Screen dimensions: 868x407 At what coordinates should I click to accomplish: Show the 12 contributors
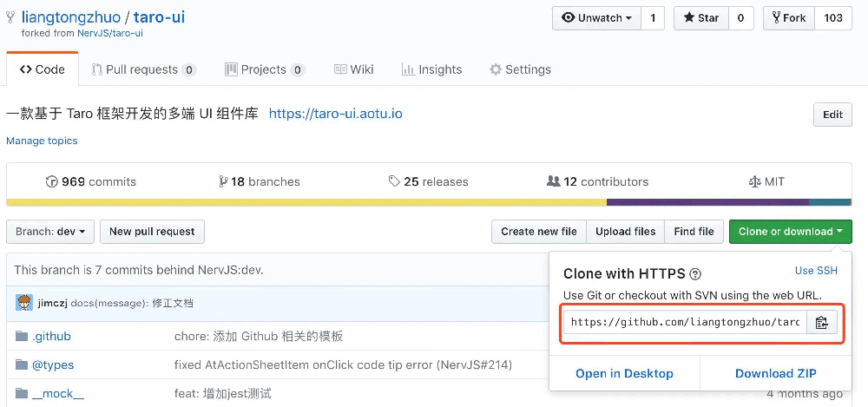(597, 181)
